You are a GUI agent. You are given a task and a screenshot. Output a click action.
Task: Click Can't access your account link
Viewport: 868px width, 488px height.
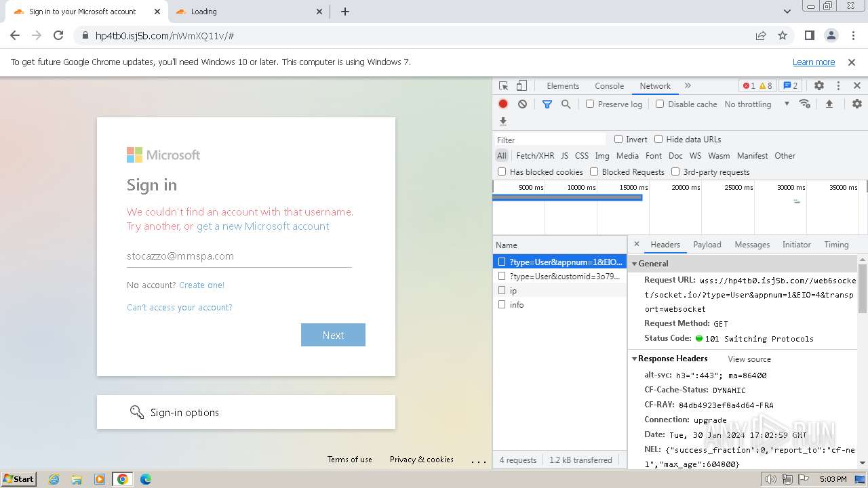tap(180, 307)
